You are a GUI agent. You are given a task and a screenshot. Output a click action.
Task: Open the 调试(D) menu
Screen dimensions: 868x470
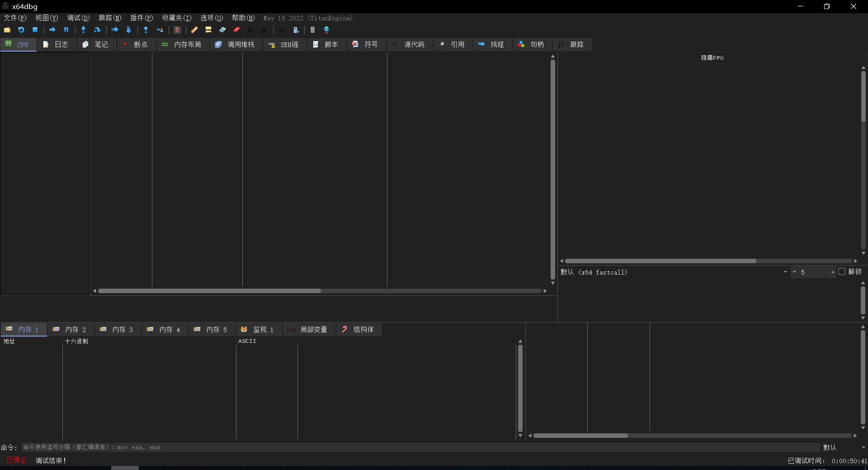point(78,18)
